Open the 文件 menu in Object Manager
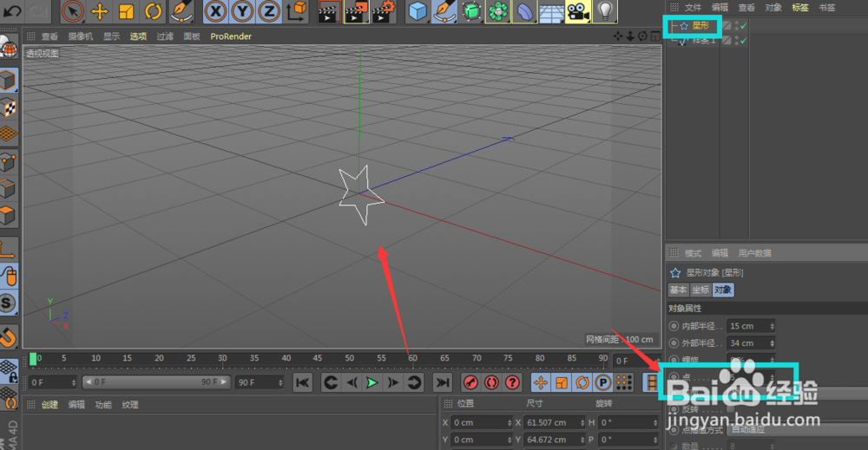 (693, 7)
